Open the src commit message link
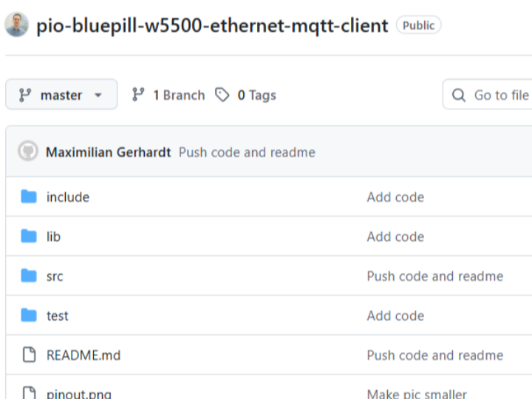The image size is (532, 399). pos(434,276)
